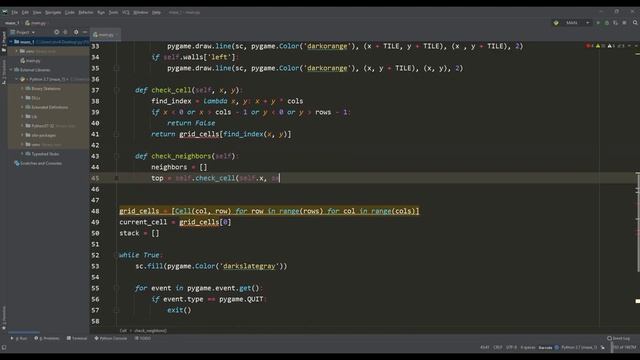Collapse the maze_1 project root
Viewport: 640px width, 360px height.
point(11,42)
